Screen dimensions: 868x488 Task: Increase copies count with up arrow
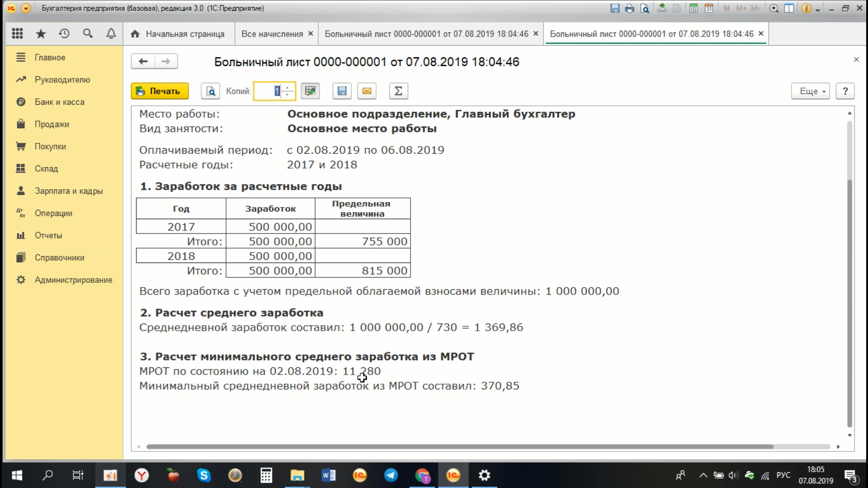point(287,88)
